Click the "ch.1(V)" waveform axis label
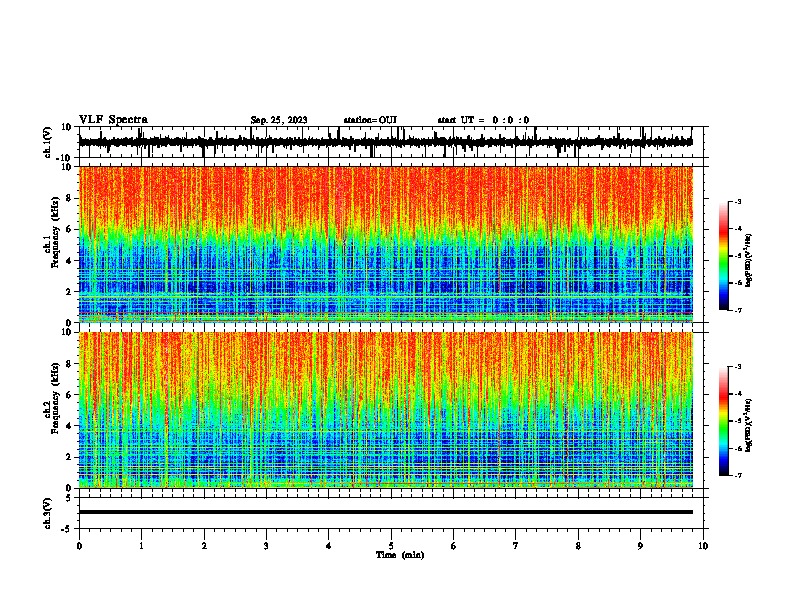This screenshot has width=792, height=612. 48,142
